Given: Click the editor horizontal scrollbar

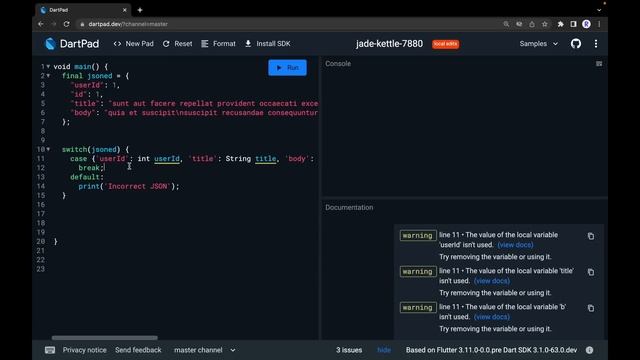Looking at the screenshot, I should [104, 338].
